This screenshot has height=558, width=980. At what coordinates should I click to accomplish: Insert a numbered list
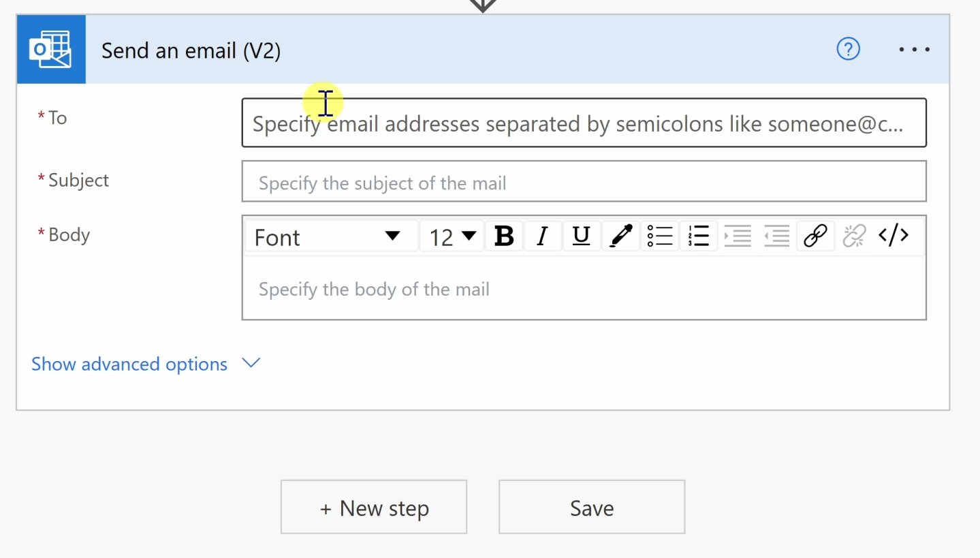(699, 236)
